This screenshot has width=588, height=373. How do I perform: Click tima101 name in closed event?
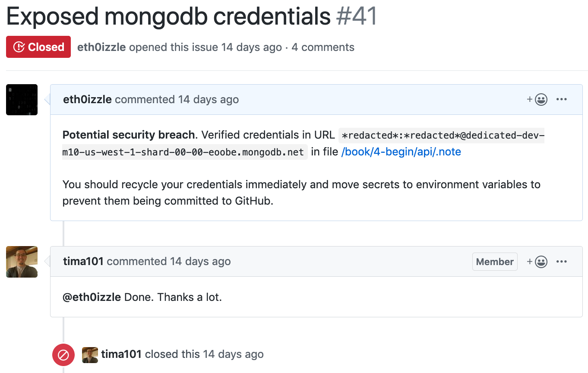(121, 354)
